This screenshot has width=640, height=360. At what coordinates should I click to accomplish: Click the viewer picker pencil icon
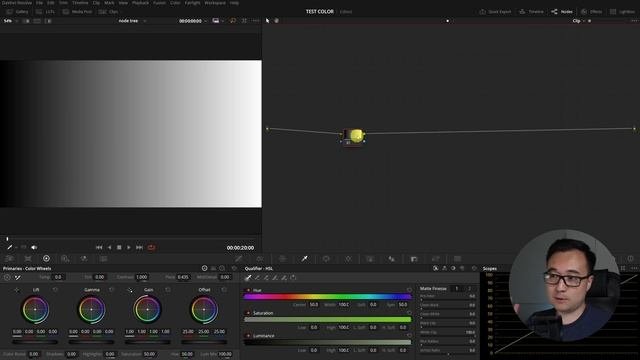[10, 247]
